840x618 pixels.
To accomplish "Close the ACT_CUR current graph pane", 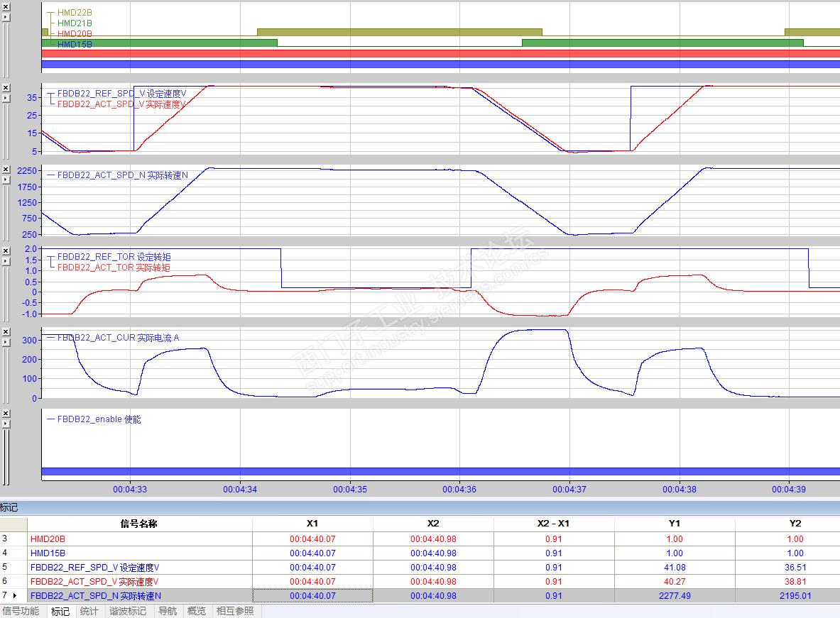I will [6, 332].
